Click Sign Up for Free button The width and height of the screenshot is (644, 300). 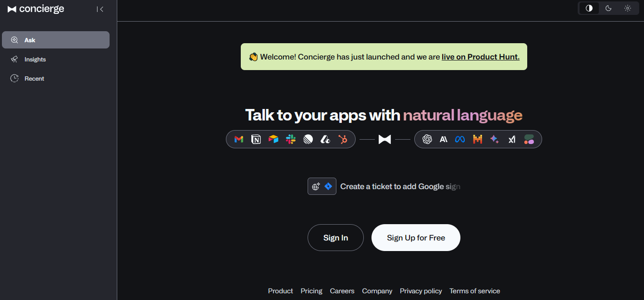416,238
